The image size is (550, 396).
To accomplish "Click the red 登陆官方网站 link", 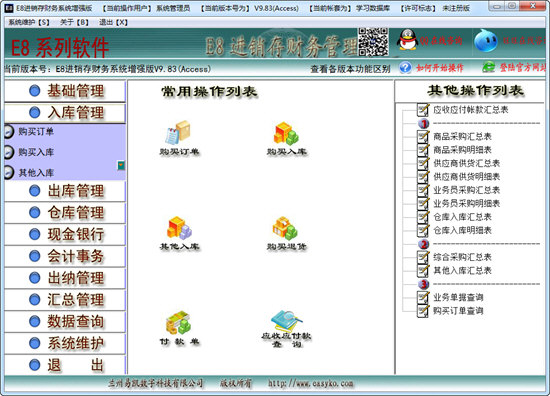I will point(523,67).
